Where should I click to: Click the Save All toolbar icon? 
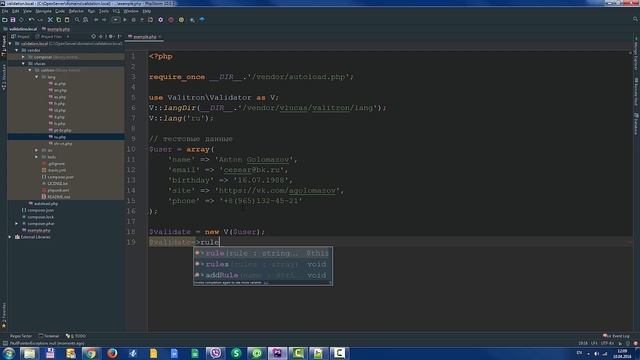point(13,20)
